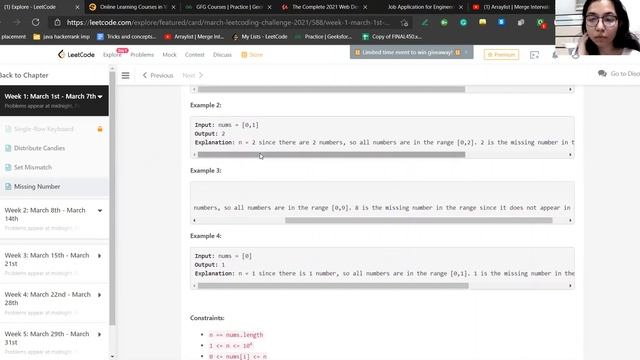Switch to the Job Application for Engineer tab

click(x=420, y=7)
